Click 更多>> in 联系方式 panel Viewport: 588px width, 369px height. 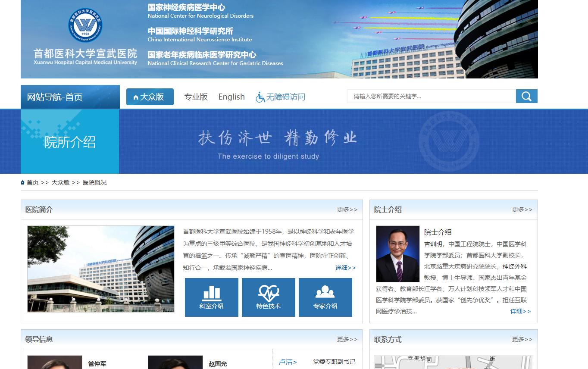point(522,339)
